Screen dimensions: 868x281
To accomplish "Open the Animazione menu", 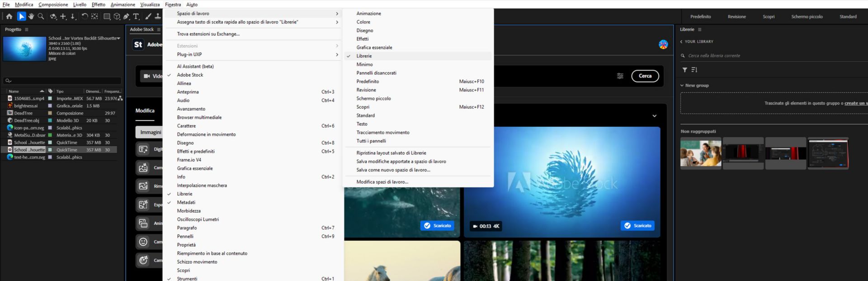I will coord(123,5).
